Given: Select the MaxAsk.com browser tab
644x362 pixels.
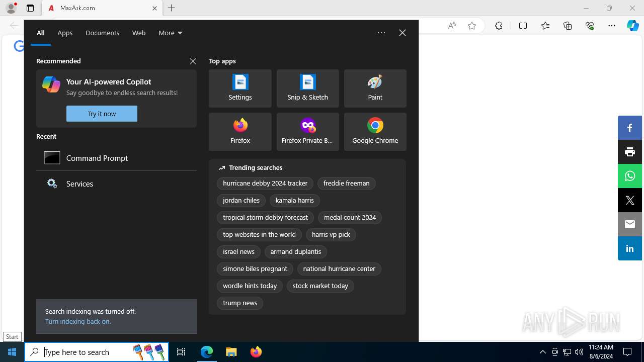Looking at the screenshot, I should [x=102, y=8].
